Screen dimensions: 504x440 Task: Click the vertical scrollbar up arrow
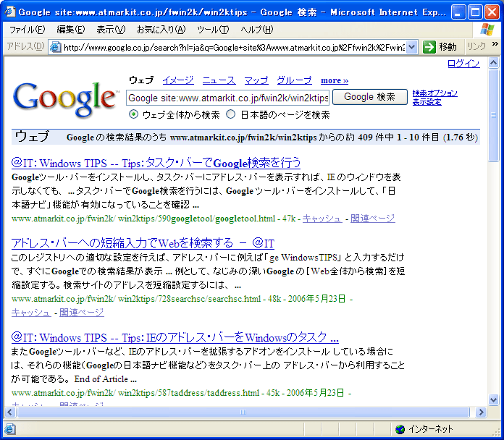pyautogui.click(x=493, y=62)
